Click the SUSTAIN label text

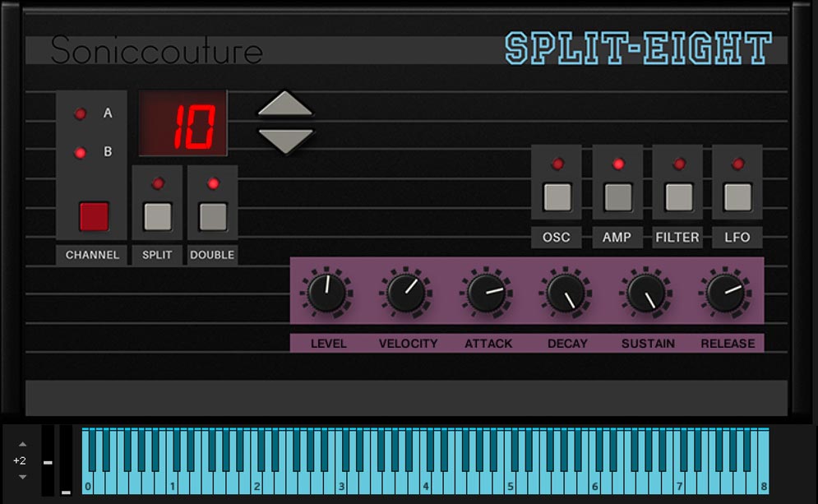click(648, 344)
